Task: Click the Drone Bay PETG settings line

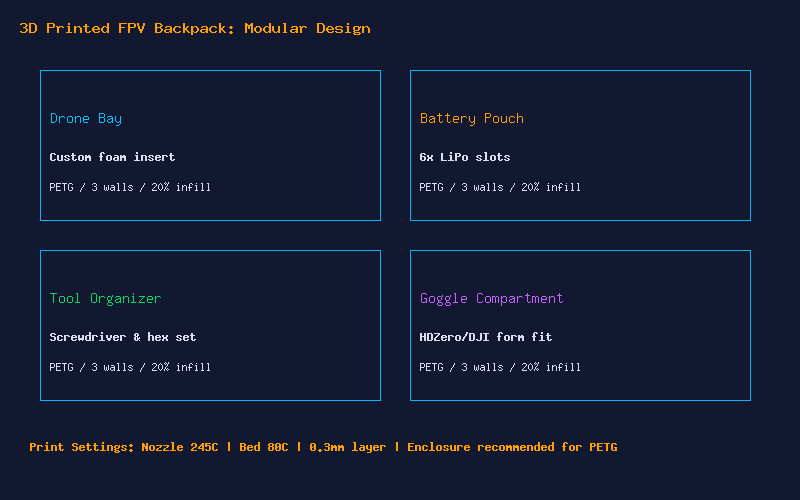Action: [130, 187]
